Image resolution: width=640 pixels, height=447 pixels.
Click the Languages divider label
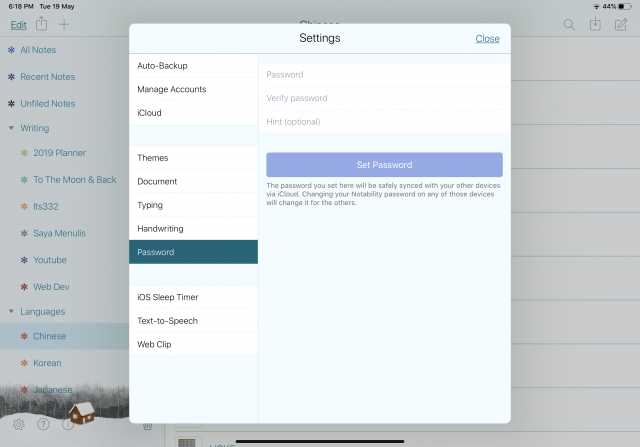click(43, 311)
